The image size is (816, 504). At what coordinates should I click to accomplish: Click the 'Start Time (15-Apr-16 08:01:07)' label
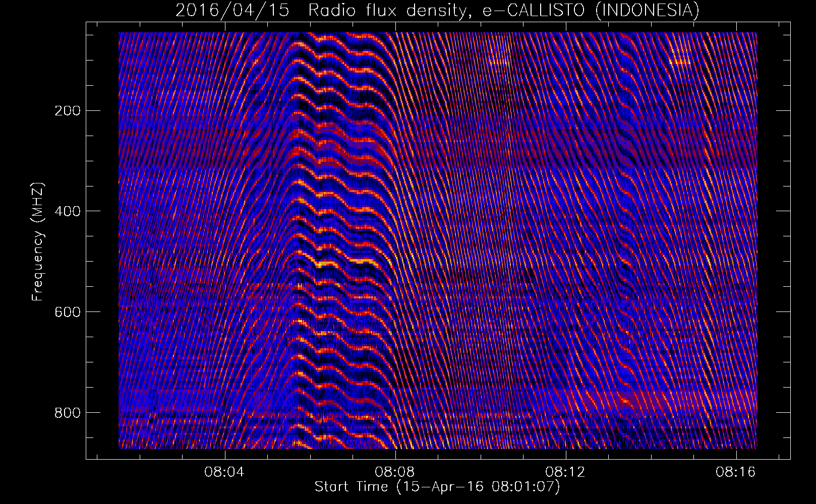tap(437, 487)
